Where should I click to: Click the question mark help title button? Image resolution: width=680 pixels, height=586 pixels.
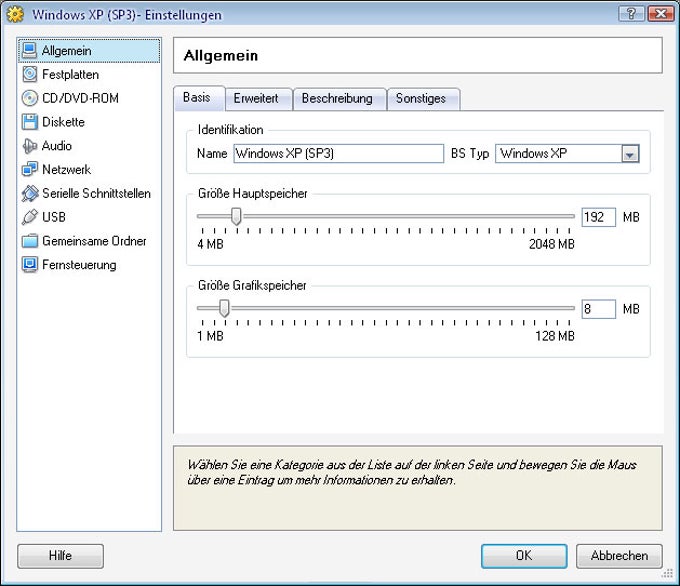click(631, 14)
